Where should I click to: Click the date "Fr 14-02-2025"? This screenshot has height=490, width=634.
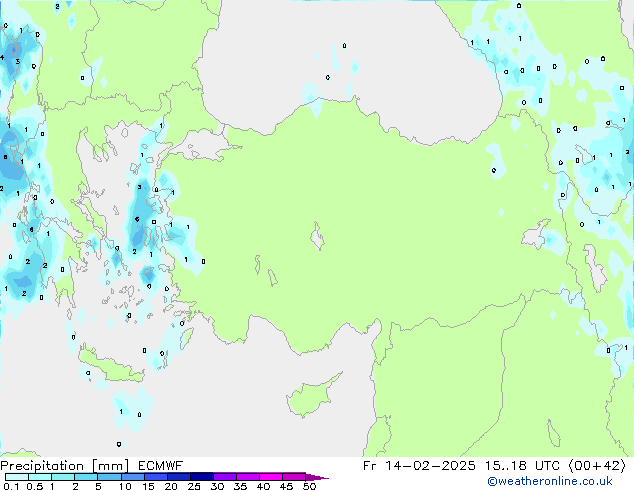pos(419,466)
